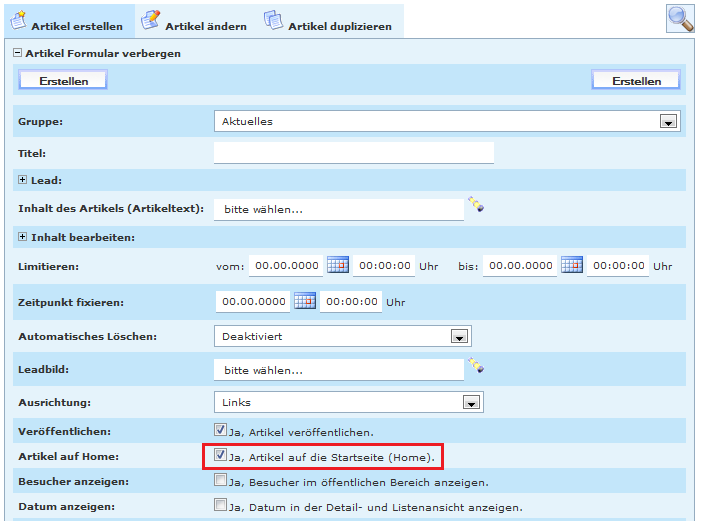Click the magnifier search icon

coord(680,19)
